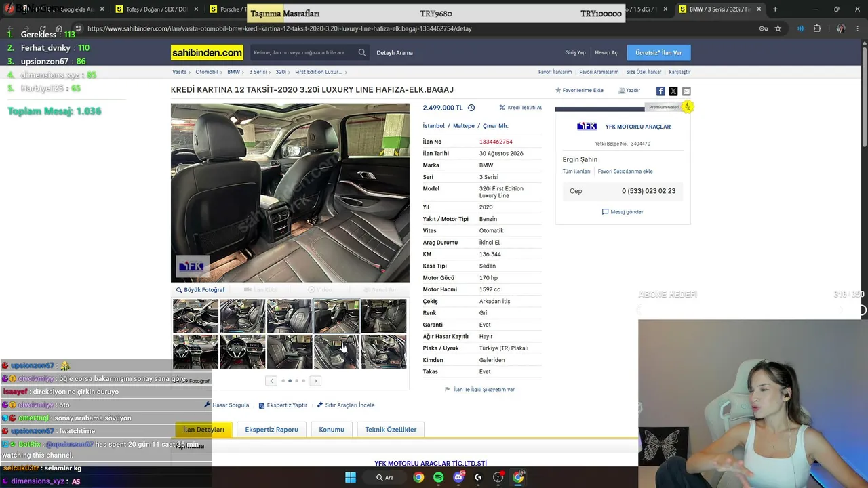Click Kredi Teklifi Al

521,108
